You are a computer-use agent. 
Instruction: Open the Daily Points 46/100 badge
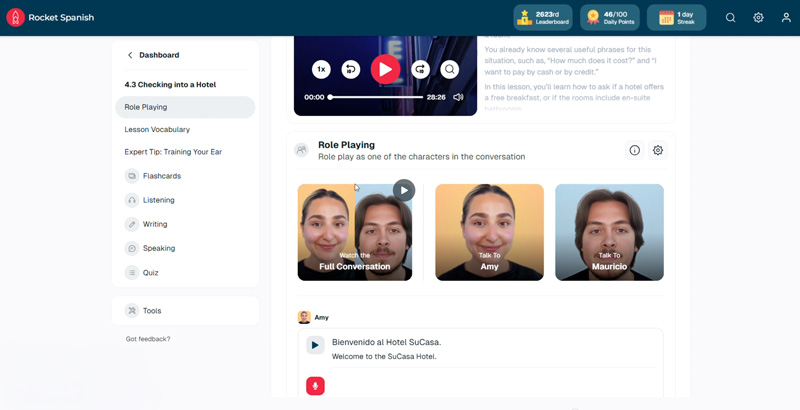tap(610, 18)
